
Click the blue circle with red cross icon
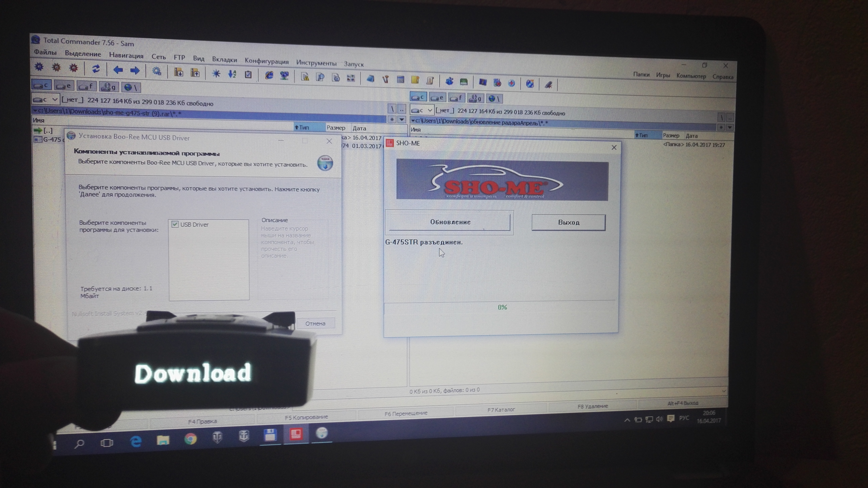(511, 83)
